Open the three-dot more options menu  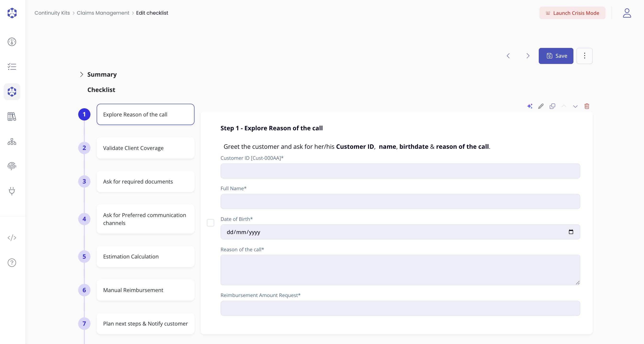[584, 56]
